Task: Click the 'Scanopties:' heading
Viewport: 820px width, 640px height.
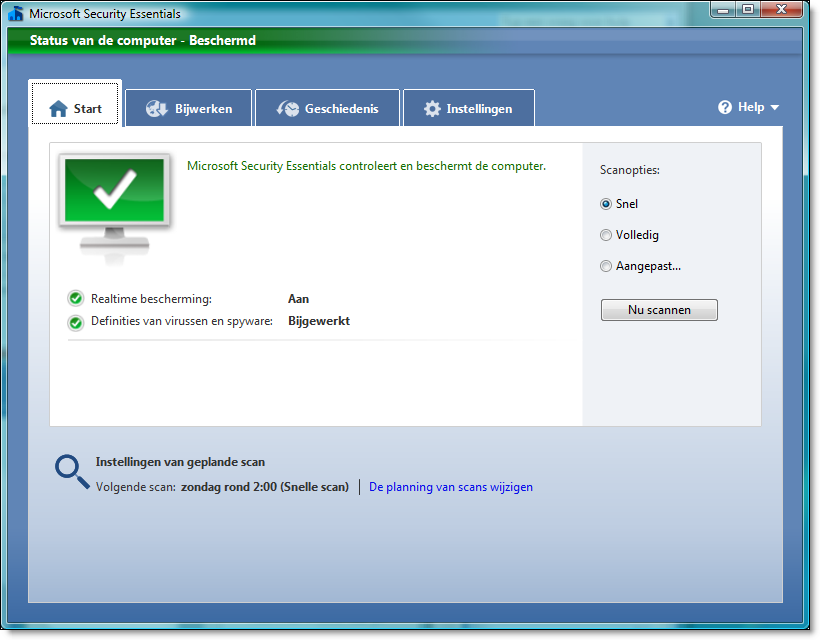Action: click(x=630, y=170)
